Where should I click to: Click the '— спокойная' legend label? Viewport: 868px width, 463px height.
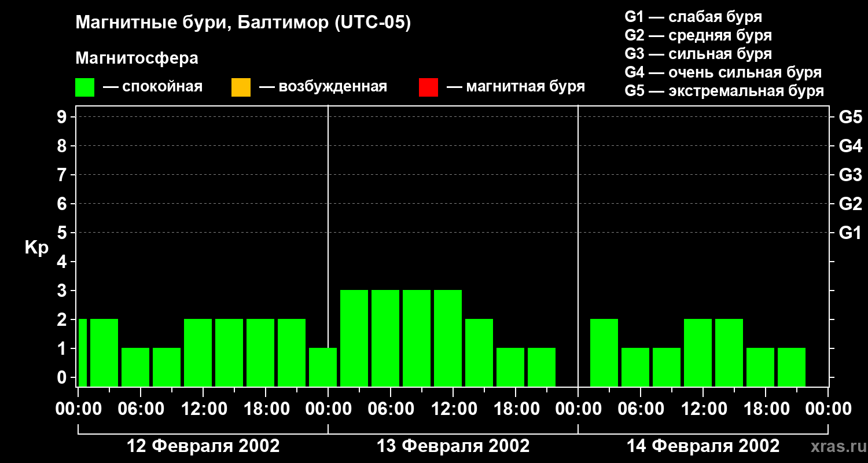pos(153,87)
